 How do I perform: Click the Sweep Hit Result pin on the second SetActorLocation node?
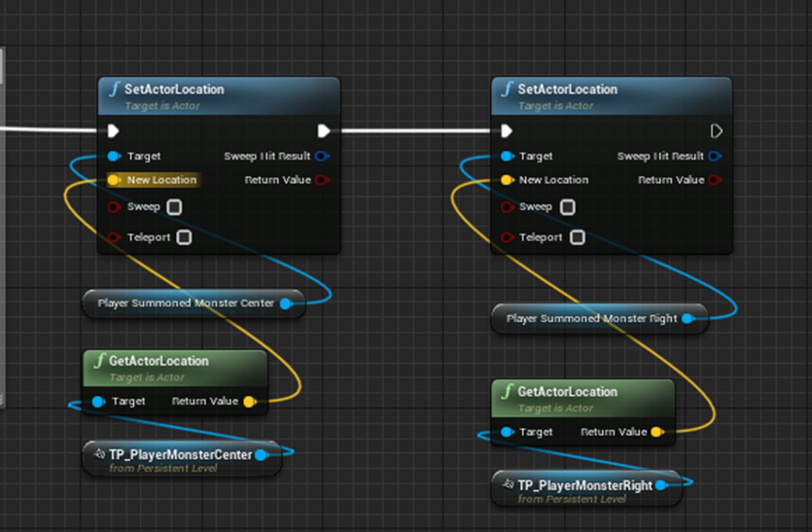click(715, 156)
